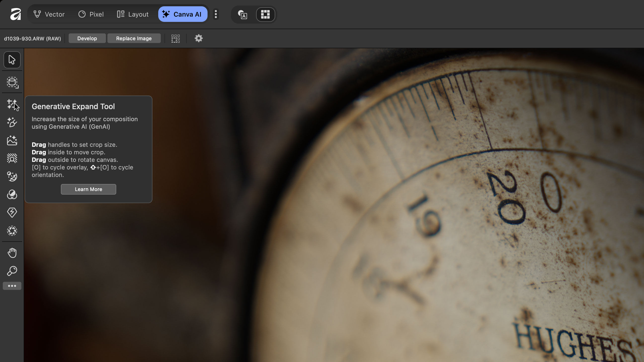Image resolution: width=644 pixels, height=362 pixels.
Task: Select the Zoom magnifier tool
Action: (x=12, y=271)
